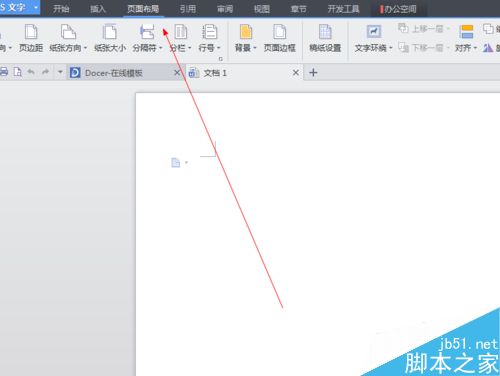
Task: Click the 对齐 align icon
Action: 466,32
